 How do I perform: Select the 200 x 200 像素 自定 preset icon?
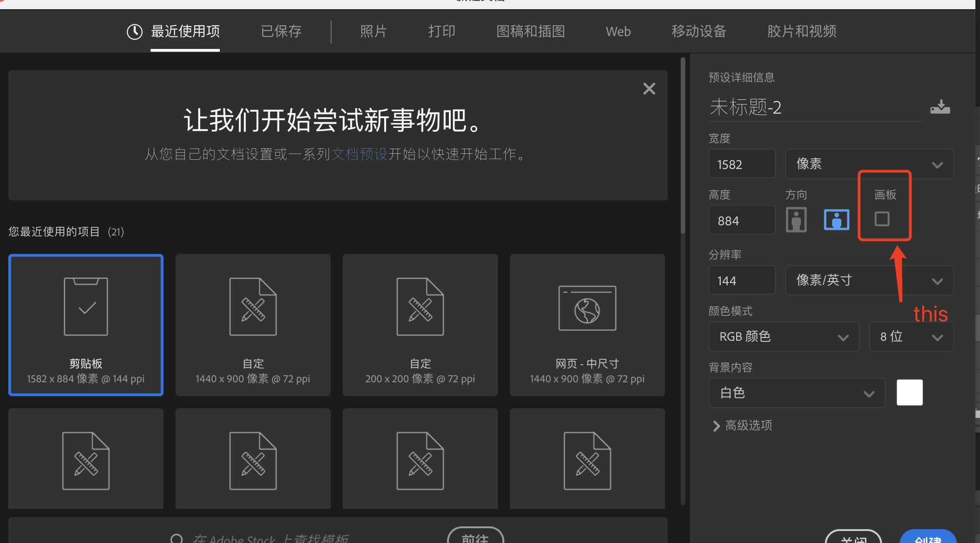click(420, 306)
